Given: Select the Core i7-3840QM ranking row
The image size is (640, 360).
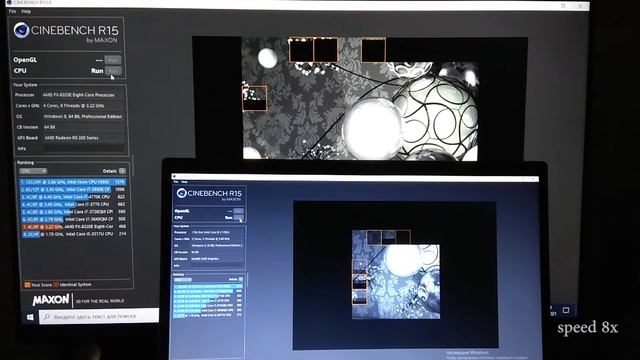Looking at the screenshot, I should (73, 219).
